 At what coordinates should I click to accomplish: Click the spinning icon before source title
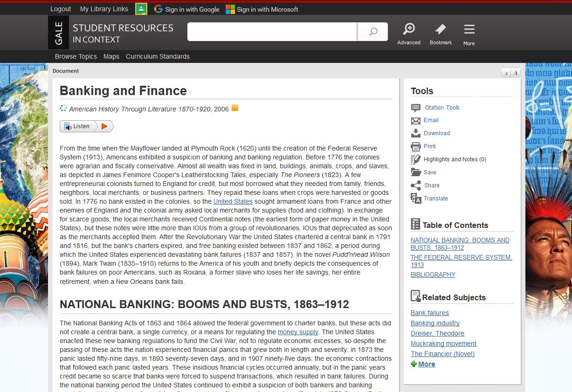(63, 108)
